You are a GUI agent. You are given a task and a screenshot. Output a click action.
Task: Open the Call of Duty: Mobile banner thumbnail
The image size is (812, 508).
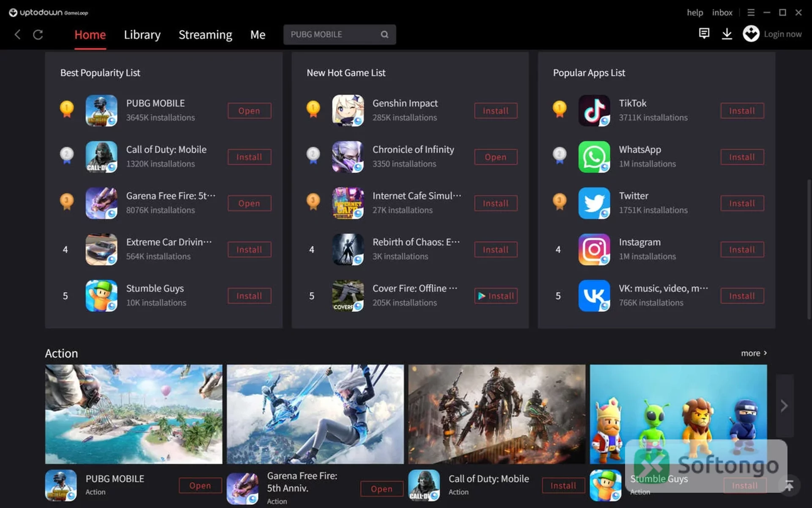point(497,414)
